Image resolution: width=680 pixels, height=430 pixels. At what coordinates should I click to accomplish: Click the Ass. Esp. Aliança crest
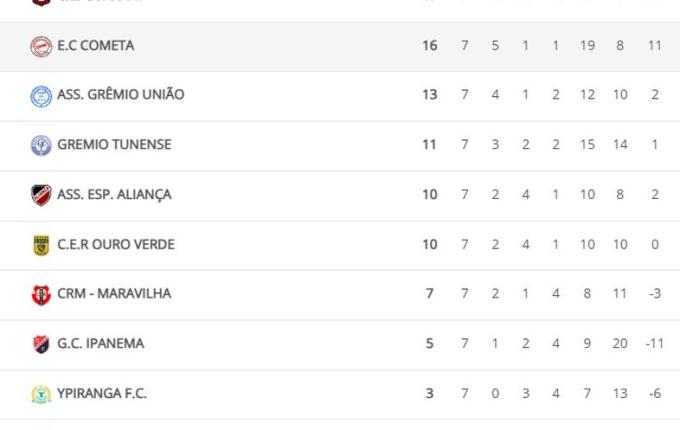(41, 195)
